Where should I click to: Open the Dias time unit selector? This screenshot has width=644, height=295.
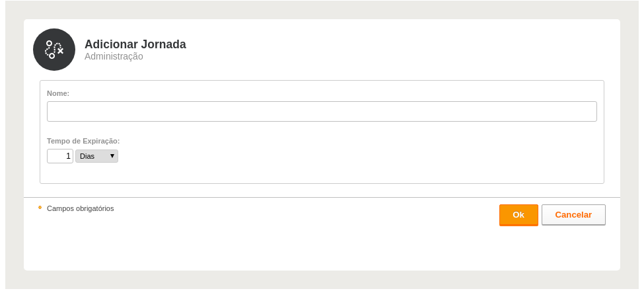(x=96, y=156)
